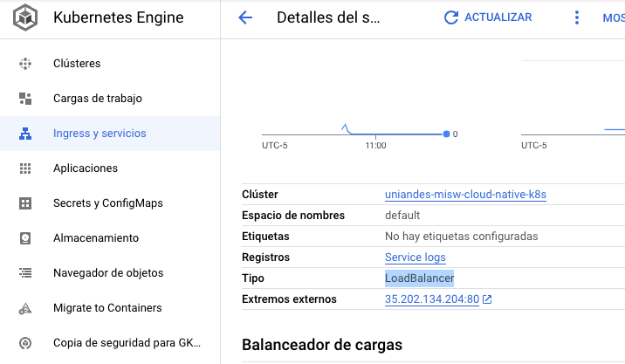Click the Navegador de objetos icon
This screenshot has width=625, height=364.
25,273
